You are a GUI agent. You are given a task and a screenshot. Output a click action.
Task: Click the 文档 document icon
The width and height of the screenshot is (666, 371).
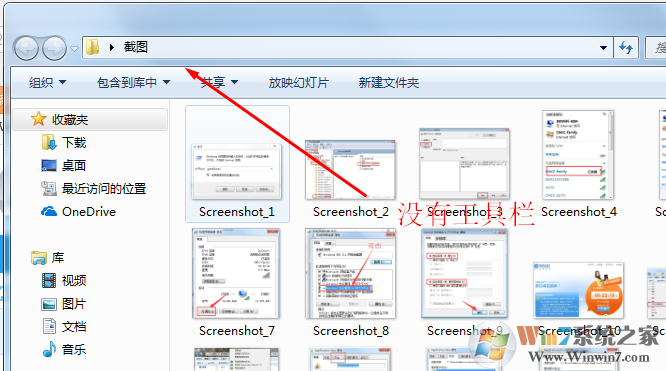click(x=49, y=326)
